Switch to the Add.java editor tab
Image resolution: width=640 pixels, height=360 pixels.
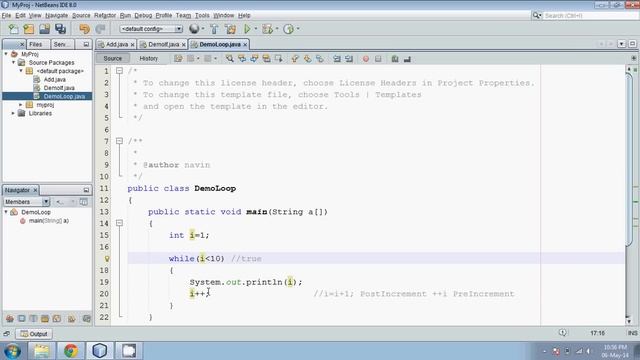coord(117,44)
